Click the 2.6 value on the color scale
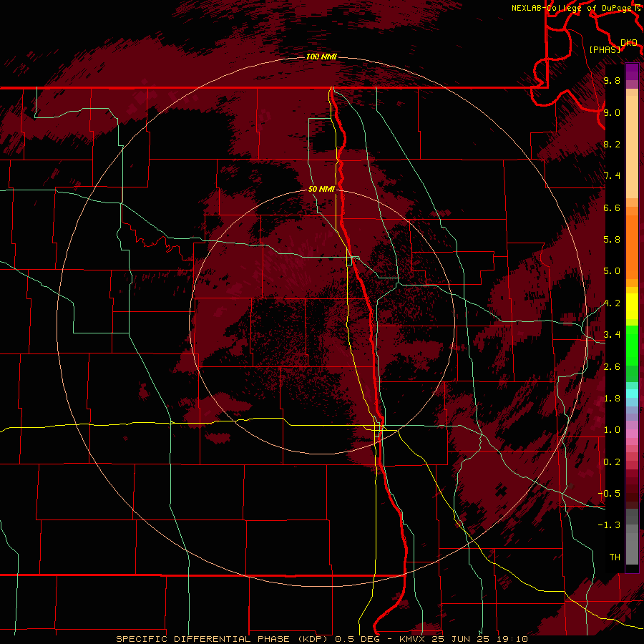Image resolution: width=644 pixels, height=644 pixels. coord(612,367)
